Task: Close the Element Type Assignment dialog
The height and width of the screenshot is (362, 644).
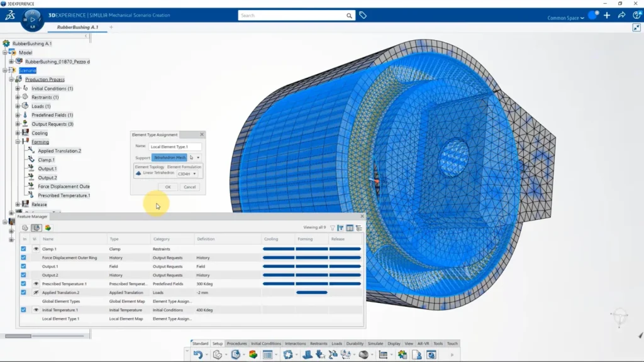Action: click(202, 134)
